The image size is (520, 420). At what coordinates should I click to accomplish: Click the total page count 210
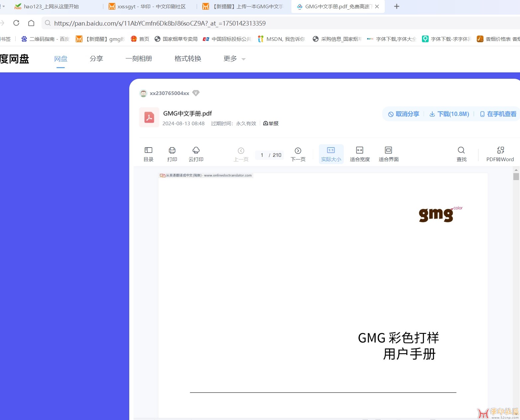coord(277,155)
